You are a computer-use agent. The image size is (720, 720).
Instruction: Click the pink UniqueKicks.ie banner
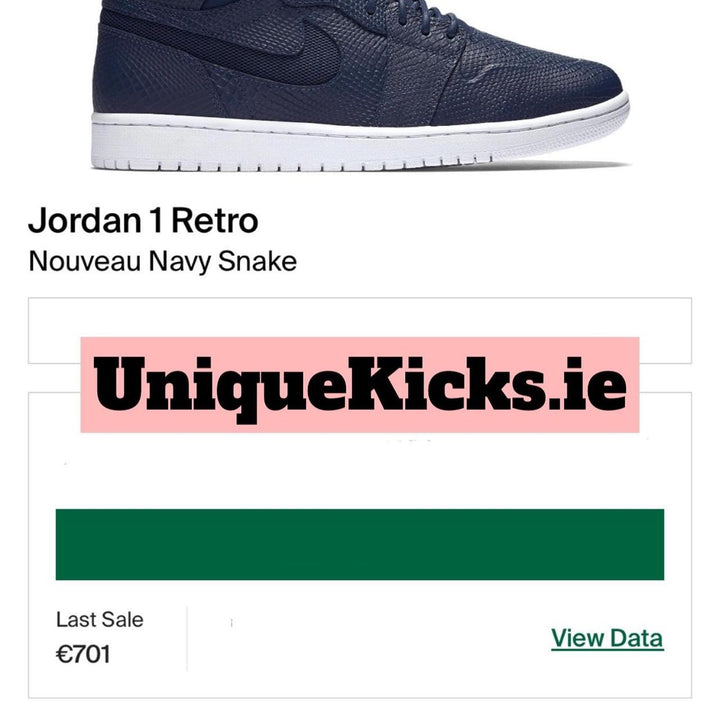[360, 385]
